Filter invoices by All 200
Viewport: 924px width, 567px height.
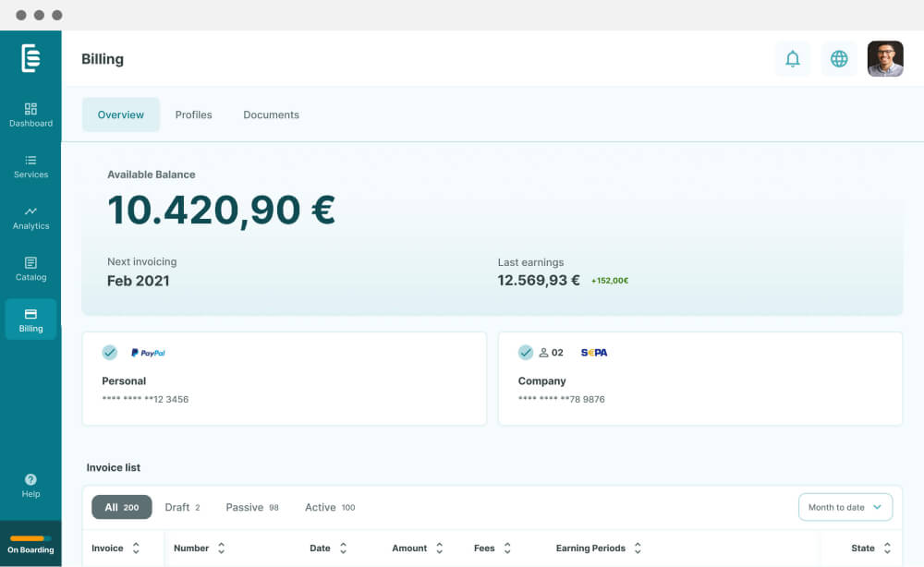[122, 508]
